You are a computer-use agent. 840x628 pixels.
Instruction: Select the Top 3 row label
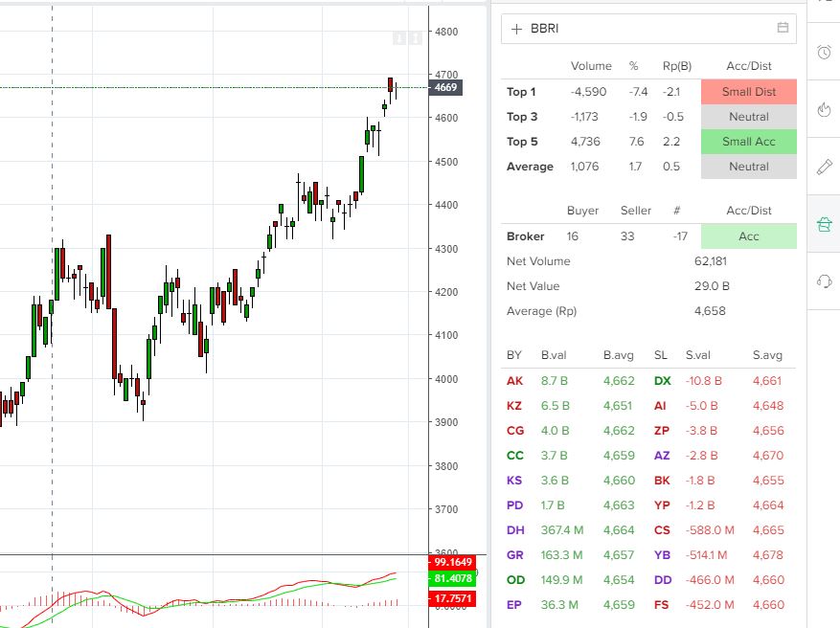522,117
